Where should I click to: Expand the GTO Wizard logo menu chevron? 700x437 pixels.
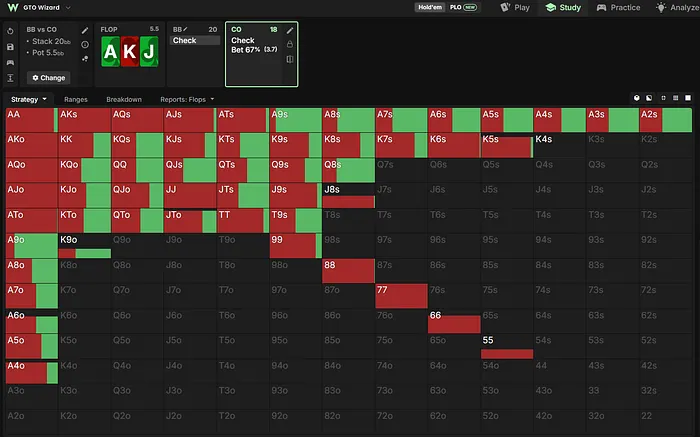coord(68,8)
